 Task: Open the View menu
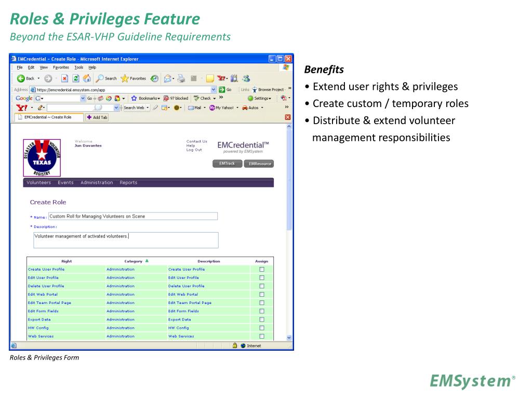(44, 68)
